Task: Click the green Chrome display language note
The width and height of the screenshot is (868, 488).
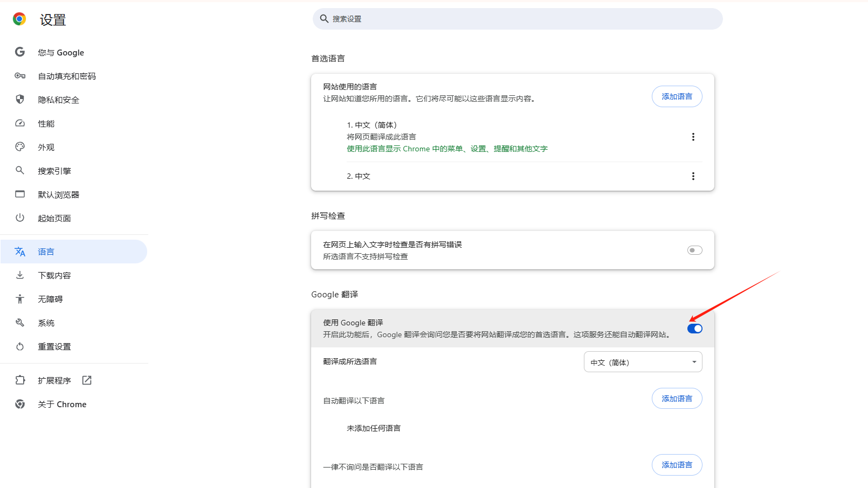Action: tap(447, 149)
